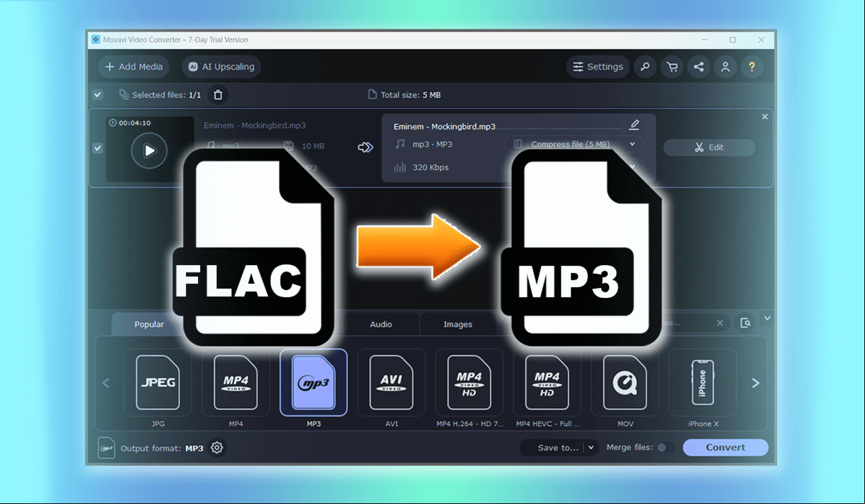Switch to the Audio tab
865x504 pixels.
(x=381, y=324)
